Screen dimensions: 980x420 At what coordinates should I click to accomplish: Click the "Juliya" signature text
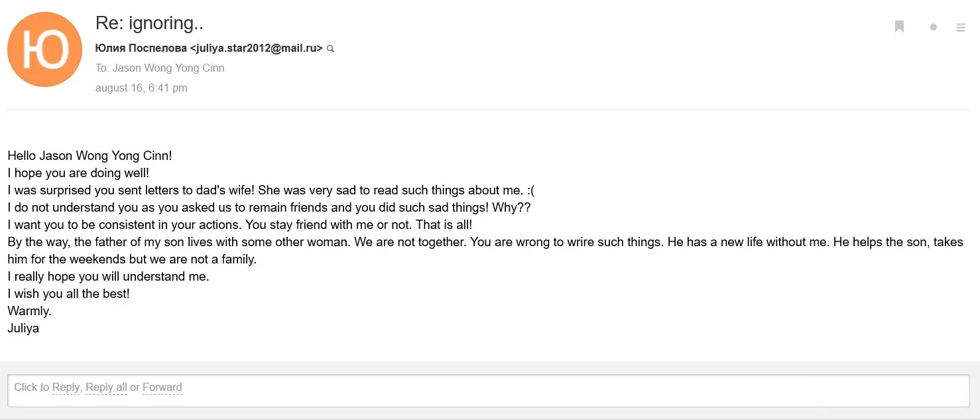[x=23, y=328]
